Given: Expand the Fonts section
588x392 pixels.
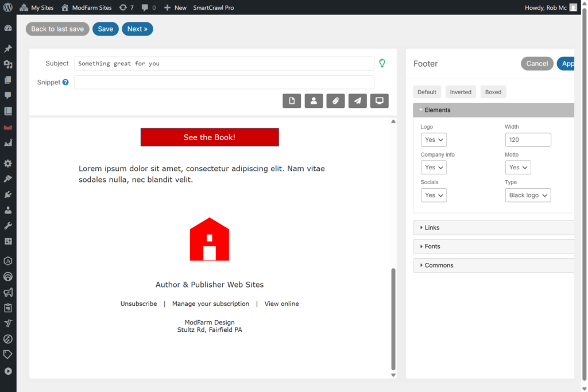Looking at the screenshot, I should [x=432, y=246].
